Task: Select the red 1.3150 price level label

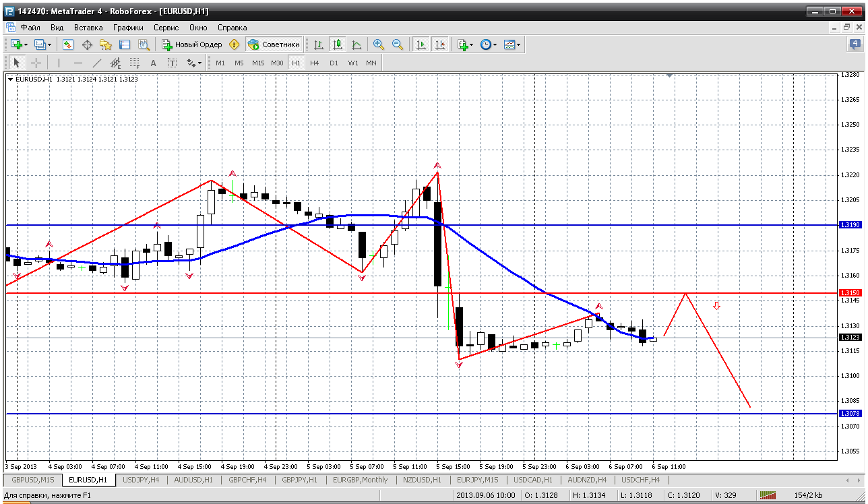Action: (x=850, y=293)
